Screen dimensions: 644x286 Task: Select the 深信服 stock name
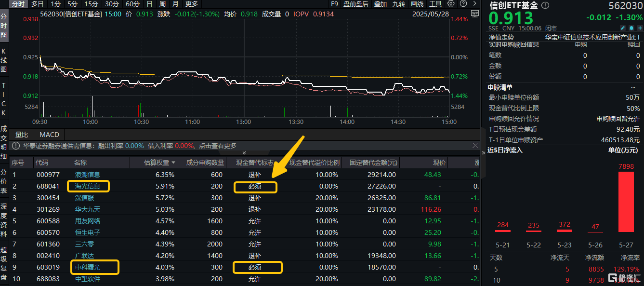coord(84,198)
